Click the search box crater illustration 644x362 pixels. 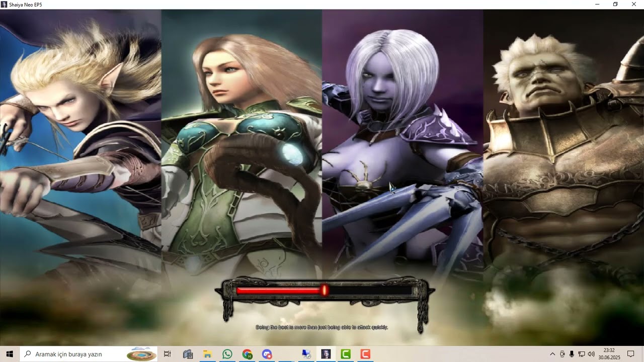coord(141,354)
